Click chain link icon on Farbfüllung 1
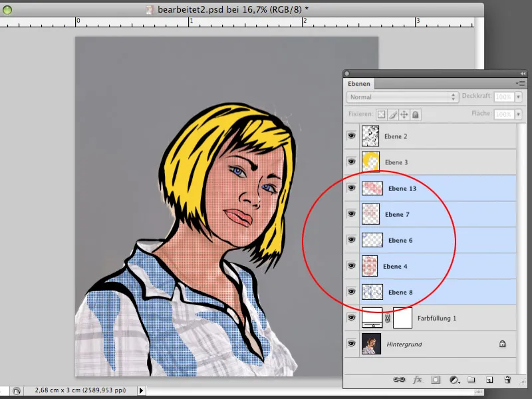 tap(388, 319)
